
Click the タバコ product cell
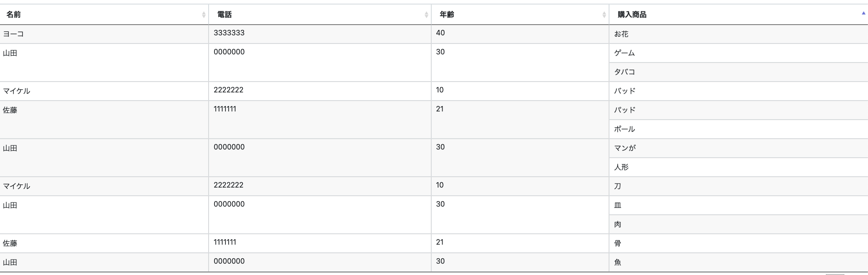[624, 72]
